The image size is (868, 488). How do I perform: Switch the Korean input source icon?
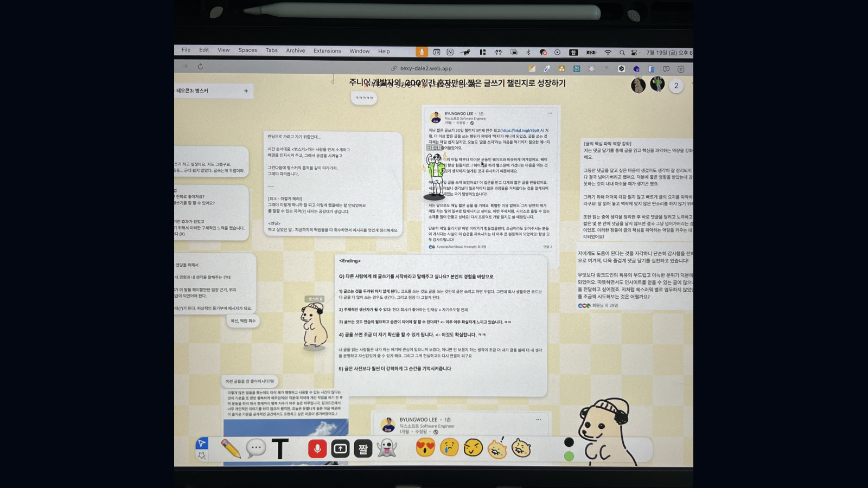coord(573,53)
